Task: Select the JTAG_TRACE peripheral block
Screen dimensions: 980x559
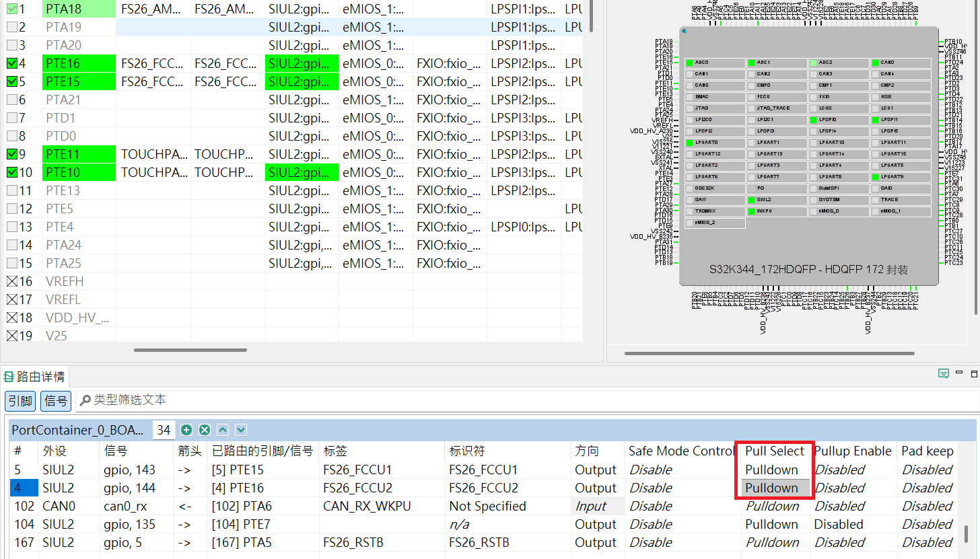Action: [777, 108]
